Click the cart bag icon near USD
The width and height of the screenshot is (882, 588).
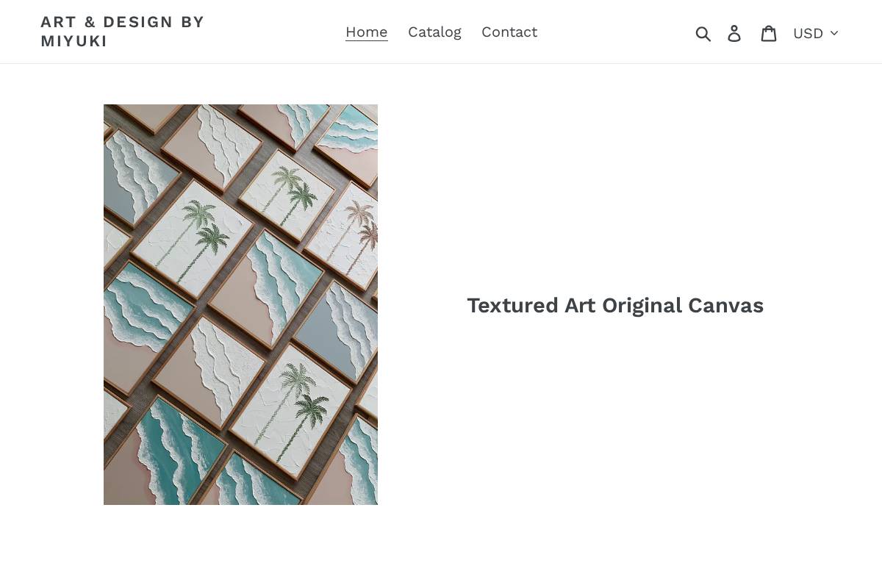(x=769, y=32)
